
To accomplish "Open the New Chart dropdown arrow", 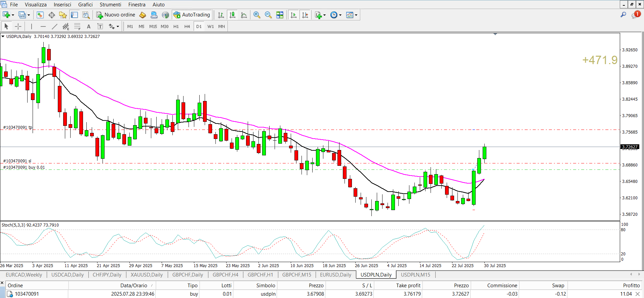I will click(x=13, y=15).
